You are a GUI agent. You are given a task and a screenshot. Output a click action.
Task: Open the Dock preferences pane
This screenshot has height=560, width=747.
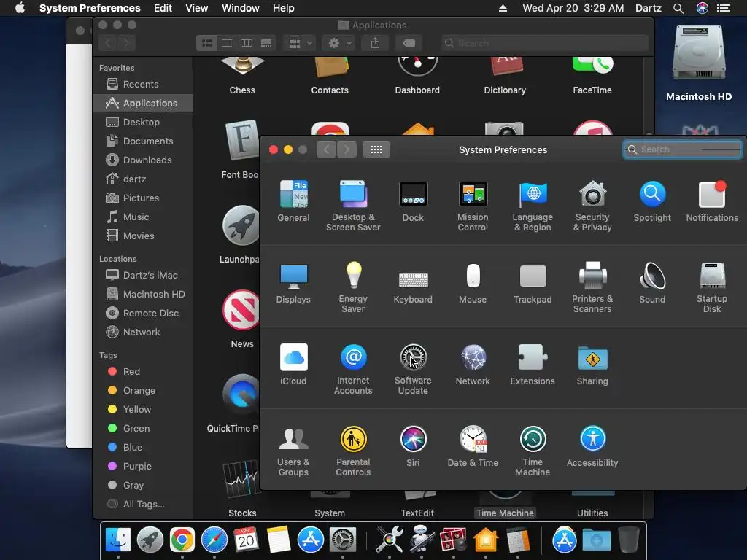coord(413,201)
